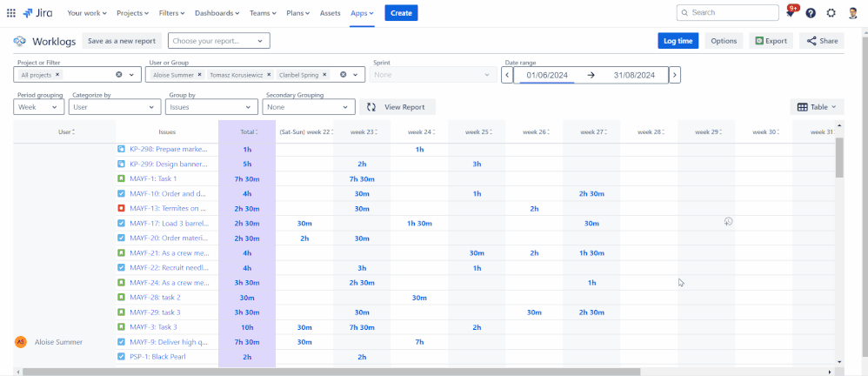This screenshot has width=868, height=376.
Task: Sort by the week 23 column header
Action: point(362,131)
